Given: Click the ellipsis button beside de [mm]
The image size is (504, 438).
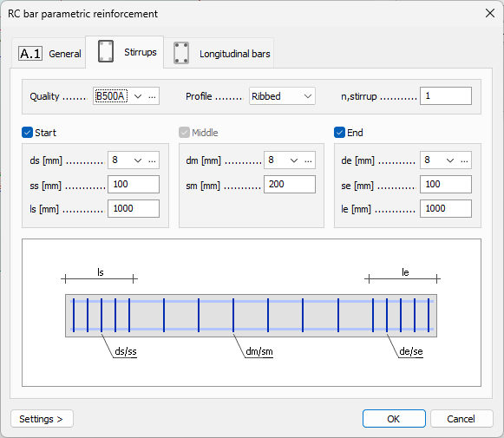Looking at the screenshot, I should [x=464, y=160].
